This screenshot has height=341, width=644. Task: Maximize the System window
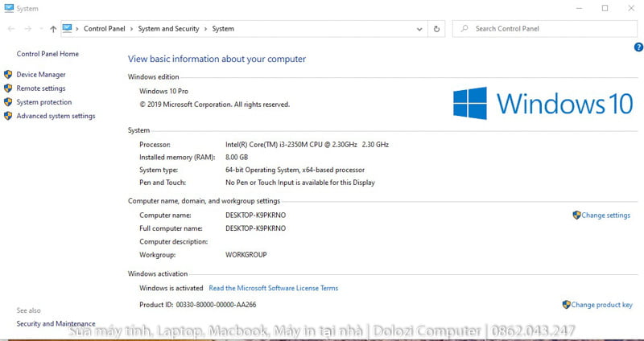[605, 8]
